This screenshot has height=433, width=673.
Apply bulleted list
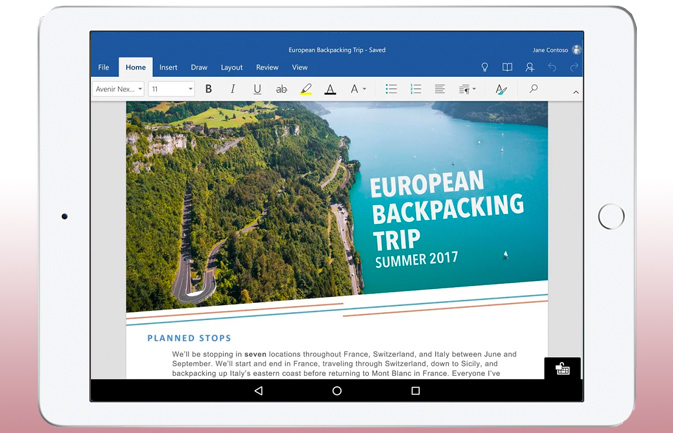[391, 89]
